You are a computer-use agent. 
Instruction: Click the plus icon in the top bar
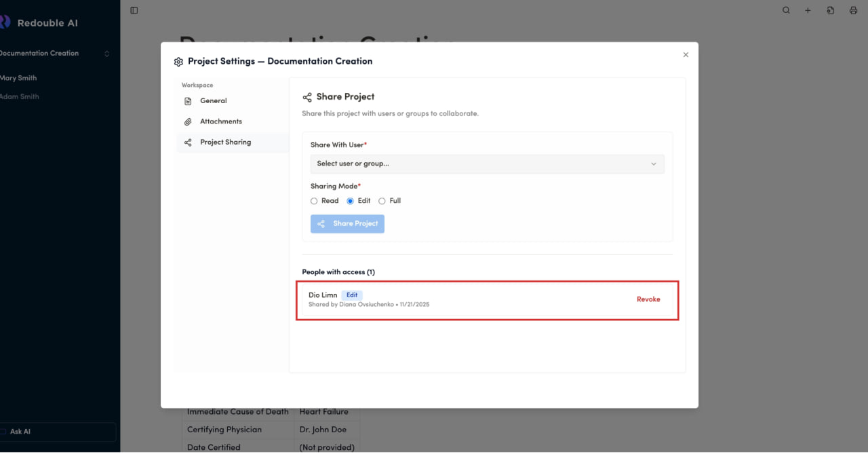(x=808, y=10)
